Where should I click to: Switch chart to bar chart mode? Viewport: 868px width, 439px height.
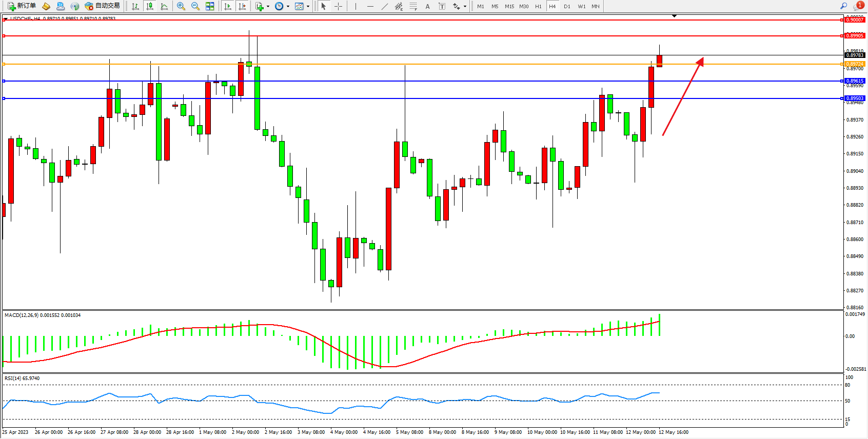[x=135, y=6]
